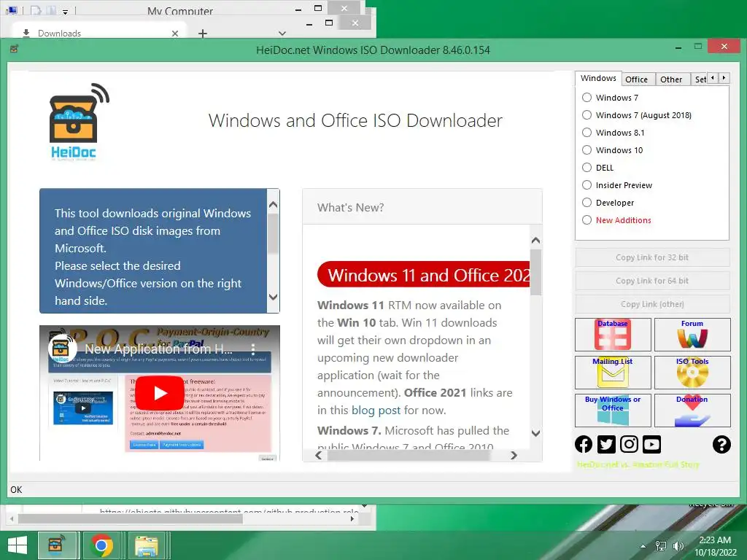Click What's New scroll up arrow
Screen dimensions: 747x560
(535, 241)
